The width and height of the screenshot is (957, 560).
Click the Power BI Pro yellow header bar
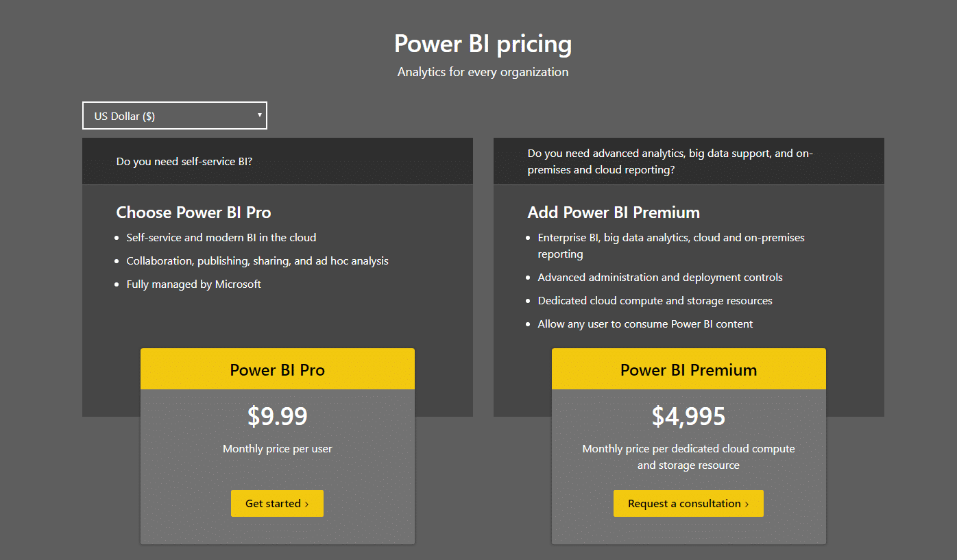point(277,369)
